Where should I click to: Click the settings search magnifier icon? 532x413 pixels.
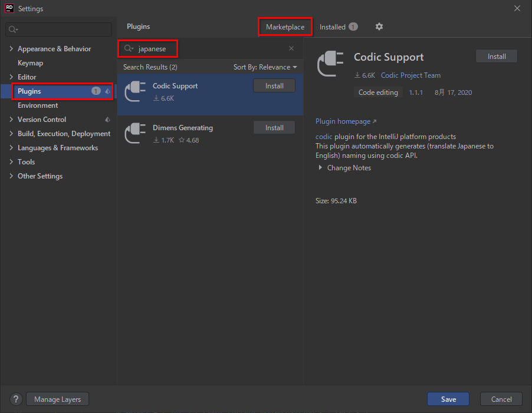(x=13, y=29)
